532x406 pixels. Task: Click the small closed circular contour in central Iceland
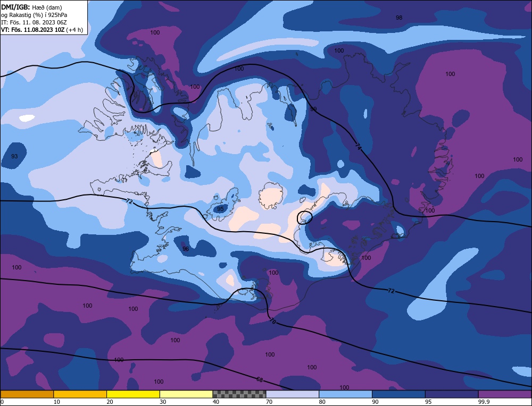pyautogui.click(x=305, y=217)
